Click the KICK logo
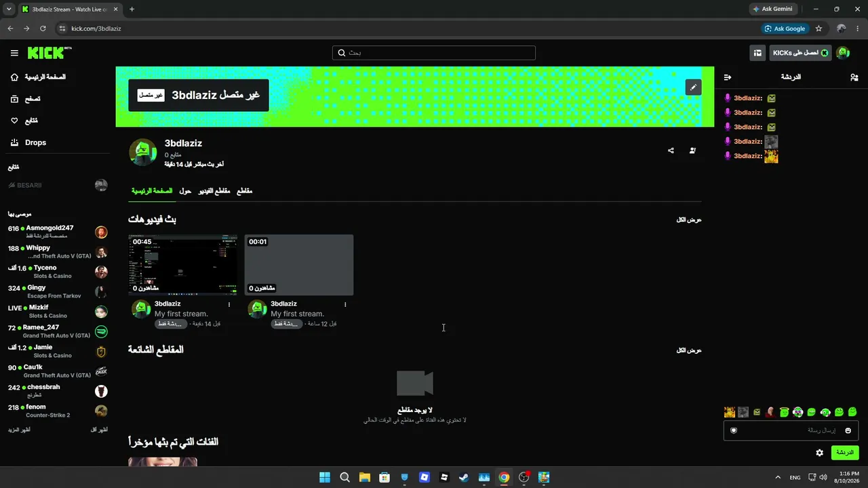 click(50, 53)
